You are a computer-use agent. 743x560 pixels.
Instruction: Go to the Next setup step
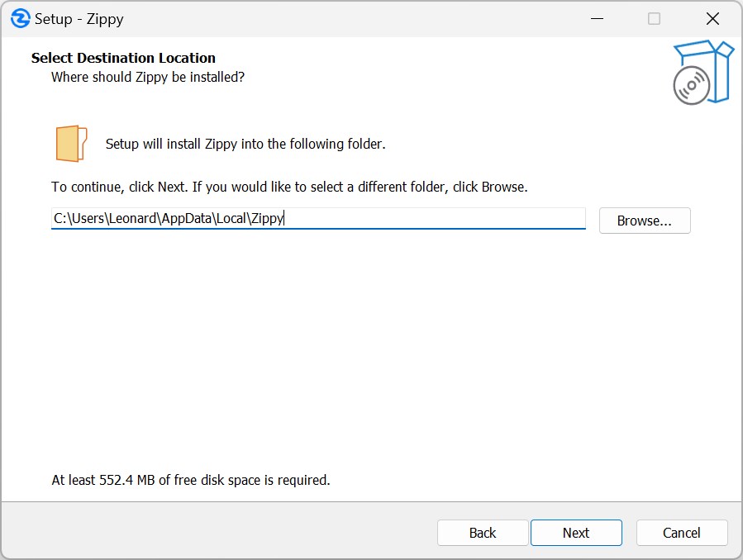click(x=576, y=533)
